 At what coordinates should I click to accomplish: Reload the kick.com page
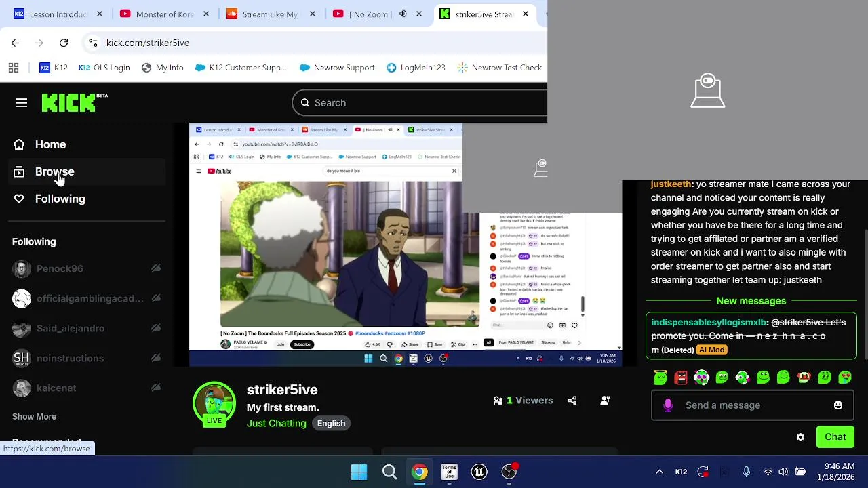click(x=64, y=43)
